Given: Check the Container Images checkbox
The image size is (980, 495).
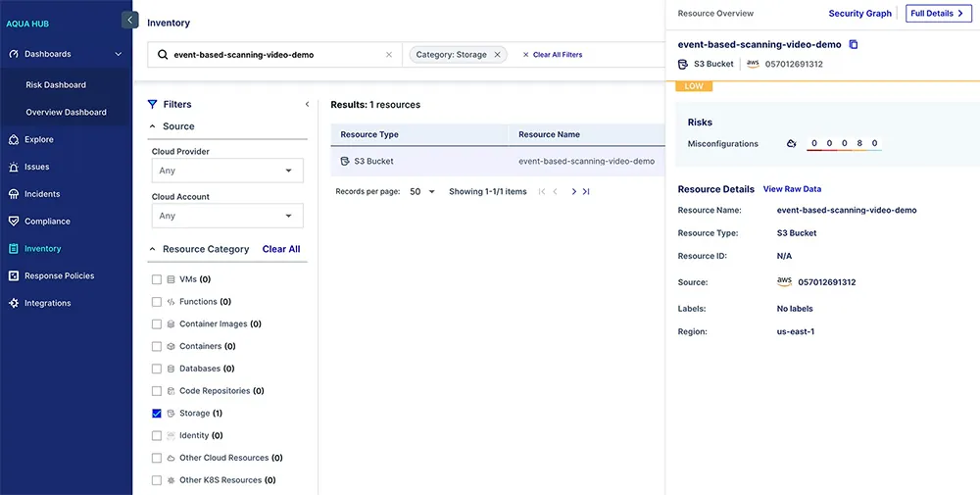Looking at the screenshot, I should (157, 324).
